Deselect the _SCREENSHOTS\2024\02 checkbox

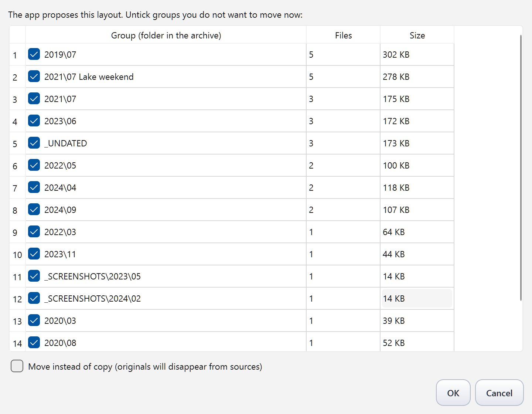tap(34, 298)
